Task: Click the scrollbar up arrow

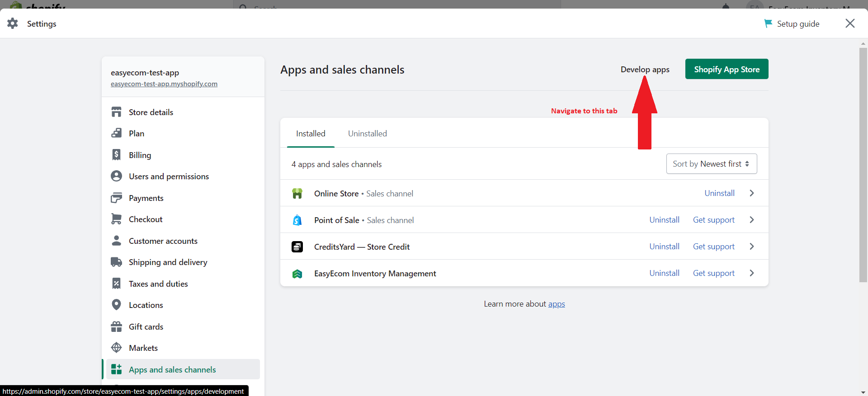Action: pyautogui.click(x=863, y=44)
